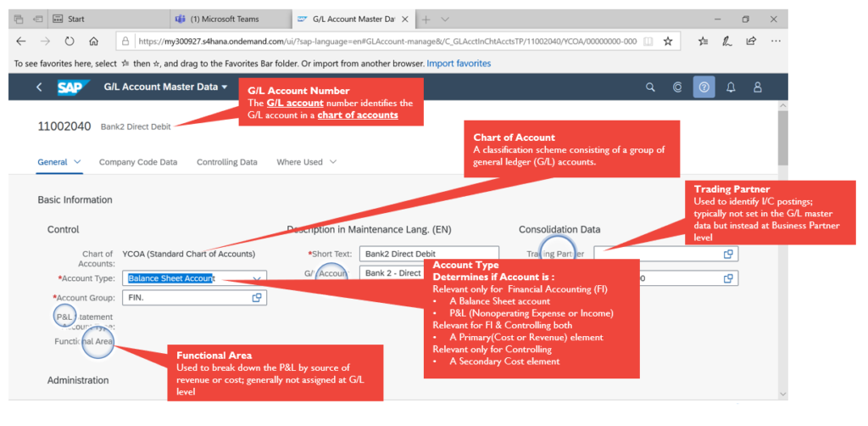Image resolution: width=868 pixels, height=426 pixels.
Task: Click YCOA (Standard Chart of Accounts) text
Action: click(x=189, y=255)
